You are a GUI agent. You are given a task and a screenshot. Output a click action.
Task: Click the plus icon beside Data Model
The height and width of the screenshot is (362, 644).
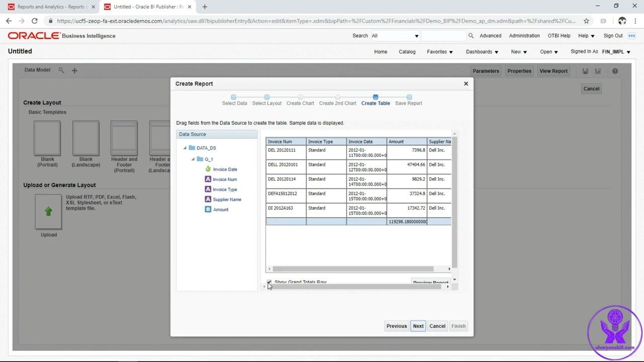[x=74, y=70]
